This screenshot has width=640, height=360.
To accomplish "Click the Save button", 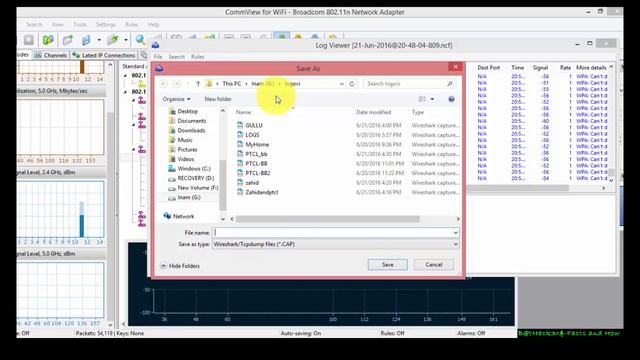I will (x=387, y=264).
